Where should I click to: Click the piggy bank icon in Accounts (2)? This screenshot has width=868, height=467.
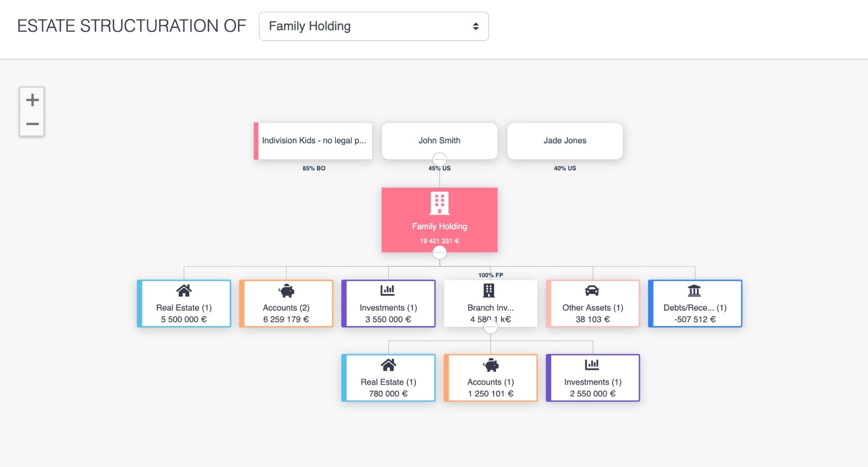pyautogui.click(x=286, y=290)
